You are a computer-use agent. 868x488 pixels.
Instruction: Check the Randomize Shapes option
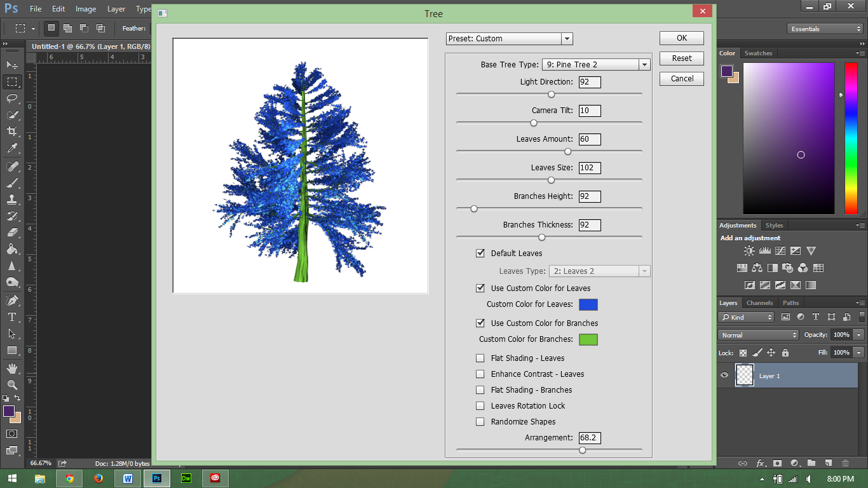[480, 421]
